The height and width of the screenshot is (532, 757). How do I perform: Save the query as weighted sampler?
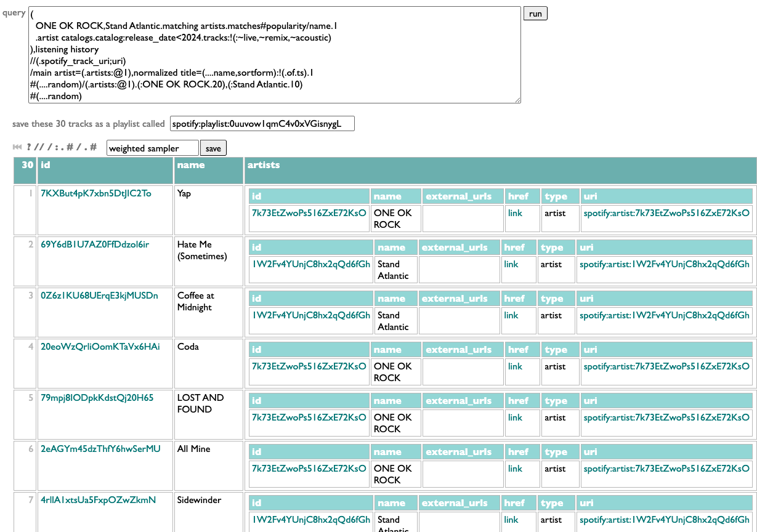[213, 148]
